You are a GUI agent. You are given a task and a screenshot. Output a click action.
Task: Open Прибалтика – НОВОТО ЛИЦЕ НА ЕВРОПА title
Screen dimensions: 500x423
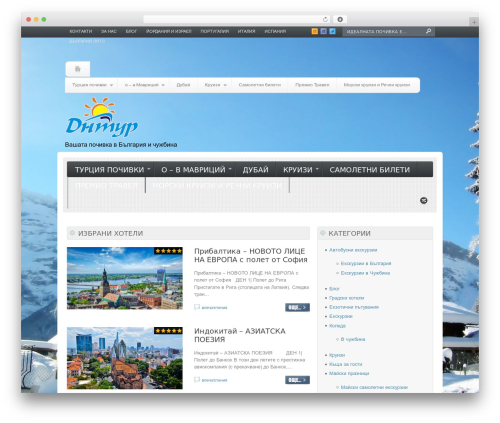(251, 255)
